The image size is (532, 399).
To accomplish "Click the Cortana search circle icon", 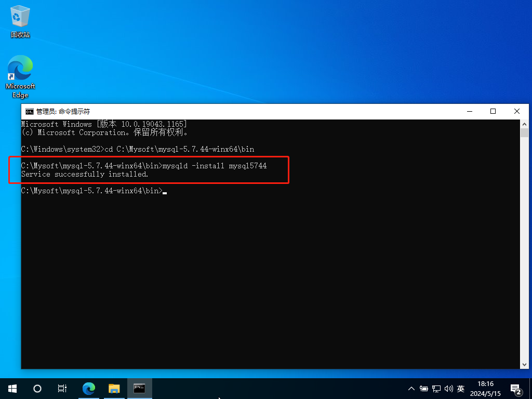I will point(37,388).
